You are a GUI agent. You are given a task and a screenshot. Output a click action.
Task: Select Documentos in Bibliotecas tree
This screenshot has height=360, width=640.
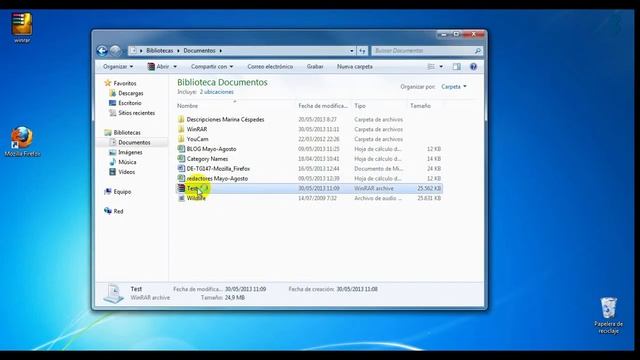(134, 142)
